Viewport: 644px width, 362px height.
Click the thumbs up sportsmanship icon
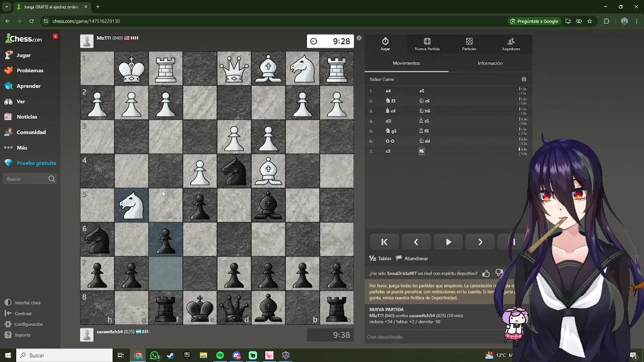pyautogui.click(x=486, y=274)
